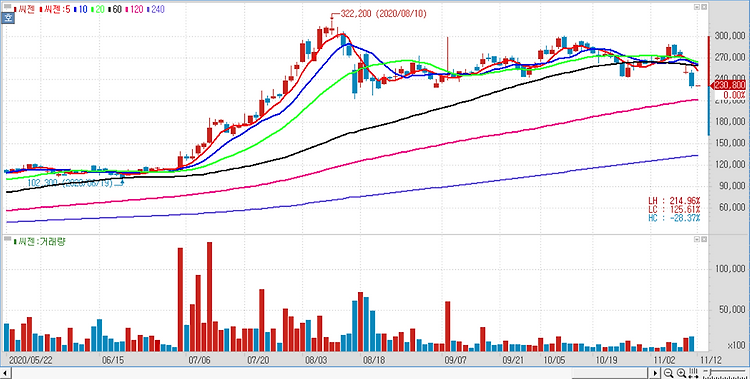
Task: Click the 09/21 date label
Action: click(x=514, y=359)
